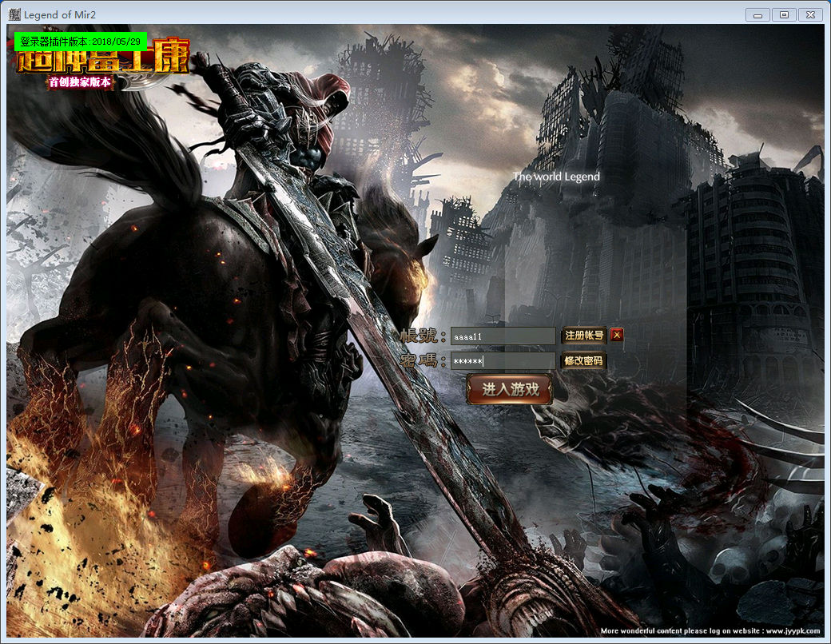Image resolution: width=831 pixels, height=644 pixels.
Task: Open the 注册帐号 register account button
Action: pos(584,335)
